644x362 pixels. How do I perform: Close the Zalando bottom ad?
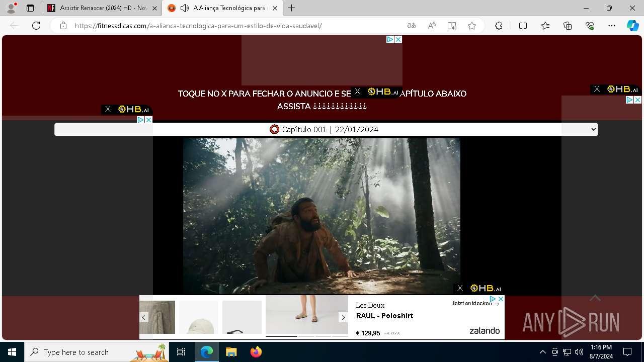(501, 299)
